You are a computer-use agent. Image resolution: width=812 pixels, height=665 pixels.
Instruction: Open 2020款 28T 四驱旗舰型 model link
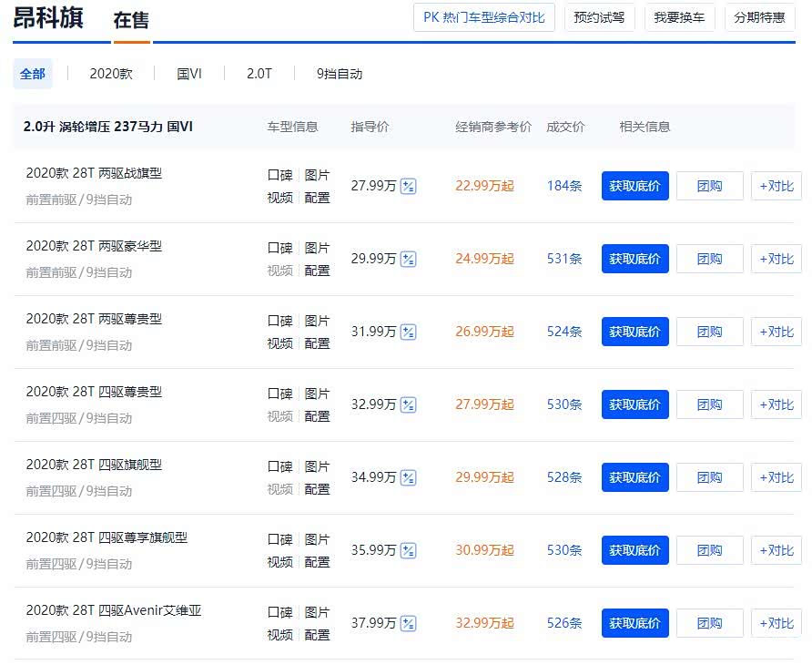coord(94,465)
